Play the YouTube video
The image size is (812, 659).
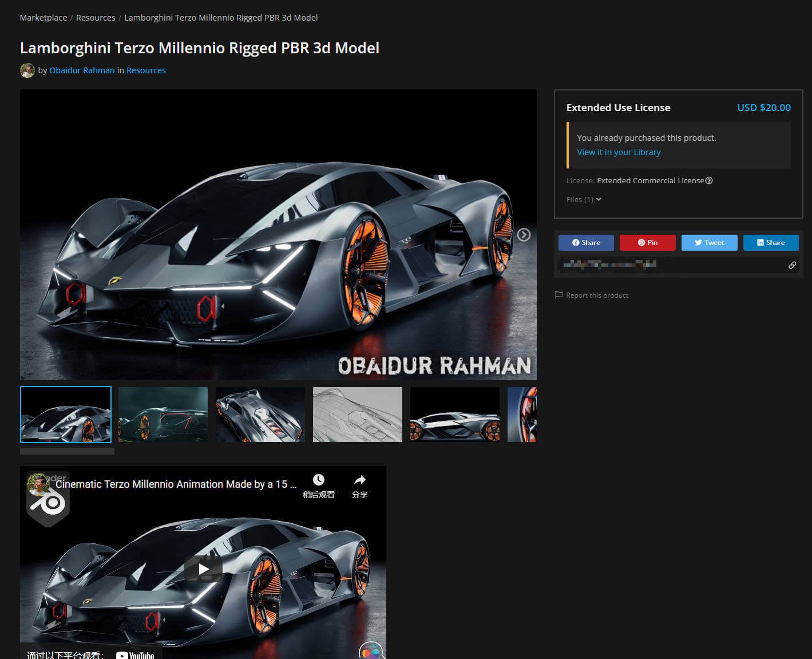203,569
